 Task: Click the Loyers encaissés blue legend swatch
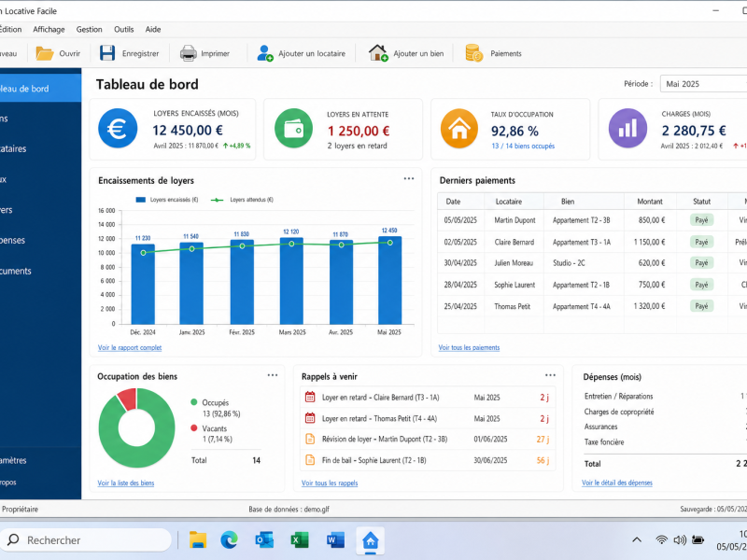[141, 200]
